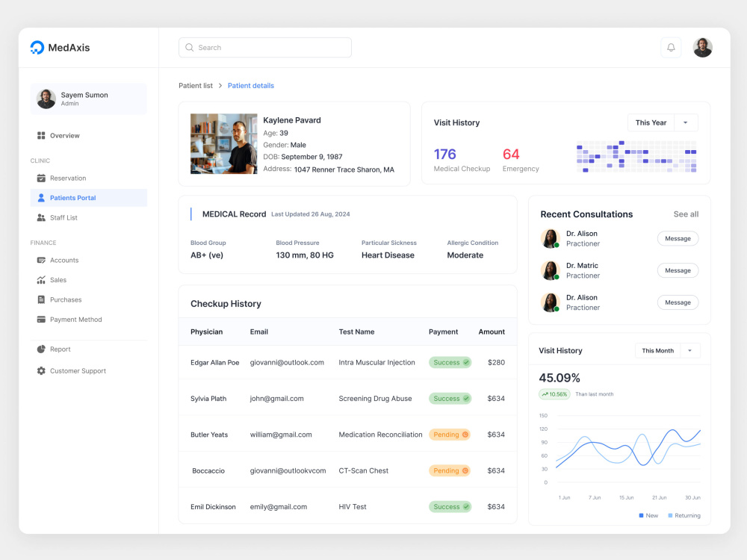The width and height of the screenshot is (747, 560).
Task: Click the Screening Drug Abuse test name
Action: (x=375, y=399)
